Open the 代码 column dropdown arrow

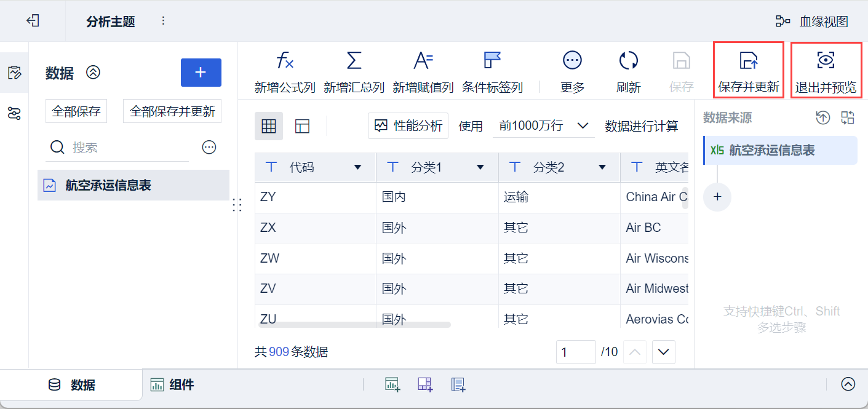357,167
